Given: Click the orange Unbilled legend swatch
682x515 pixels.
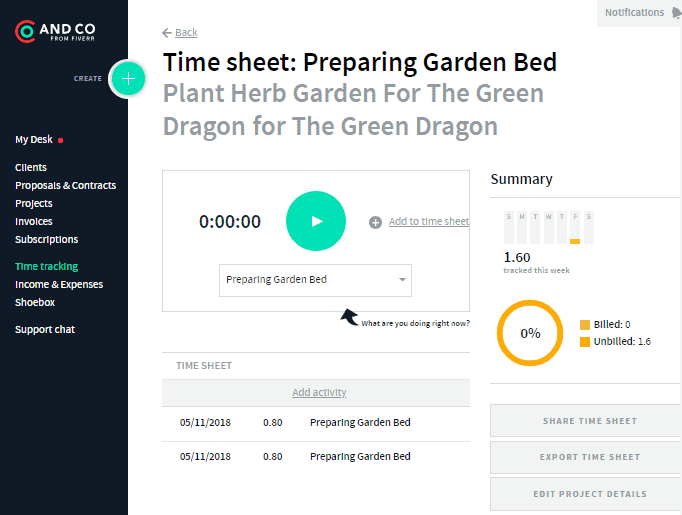Looking at the screenshot, I should coord(585,342).
